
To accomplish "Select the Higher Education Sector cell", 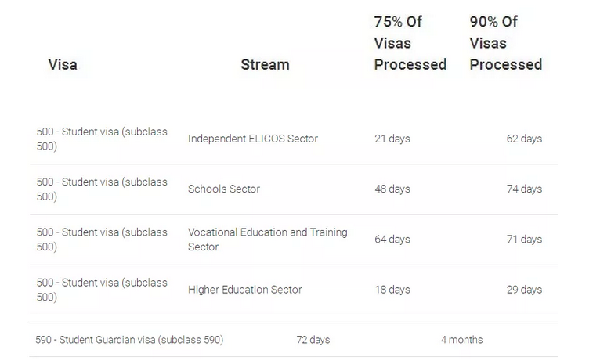I will click(x=244, y=290).
